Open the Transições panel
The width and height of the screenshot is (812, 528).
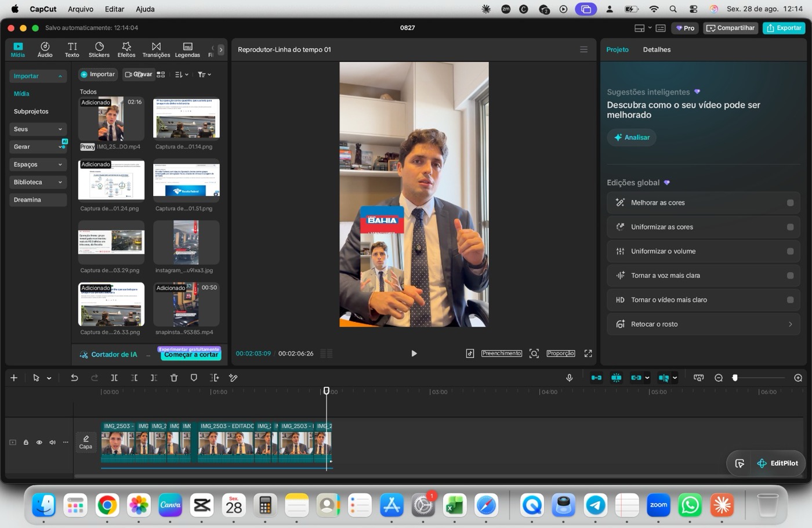coord(156,49)
